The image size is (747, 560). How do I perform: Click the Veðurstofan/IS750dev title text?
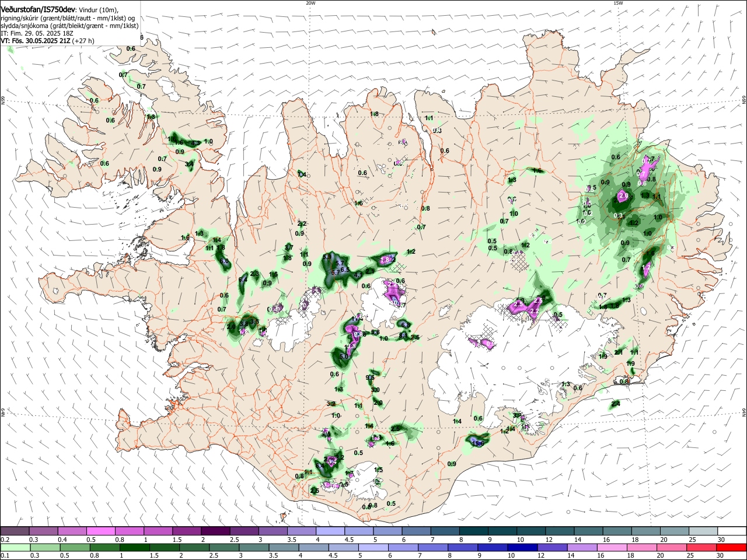[x=39, y=10]
